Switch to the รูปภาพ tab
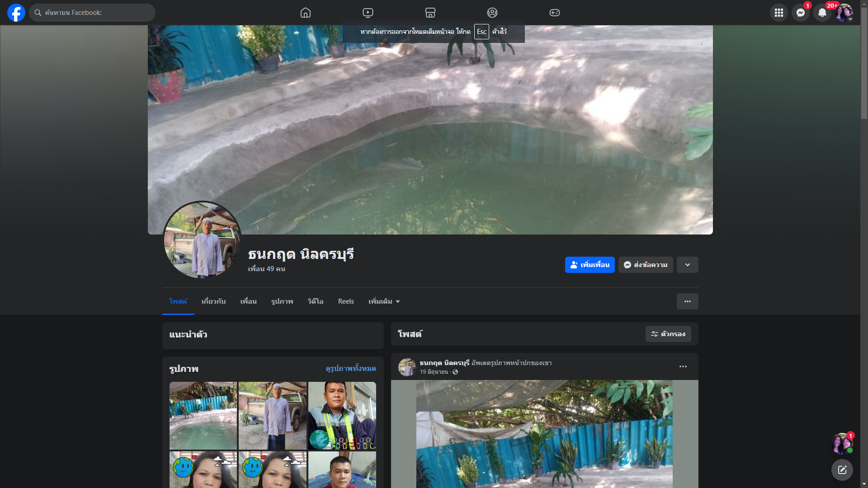Screen dimensions: 868x488 point(282,301)
